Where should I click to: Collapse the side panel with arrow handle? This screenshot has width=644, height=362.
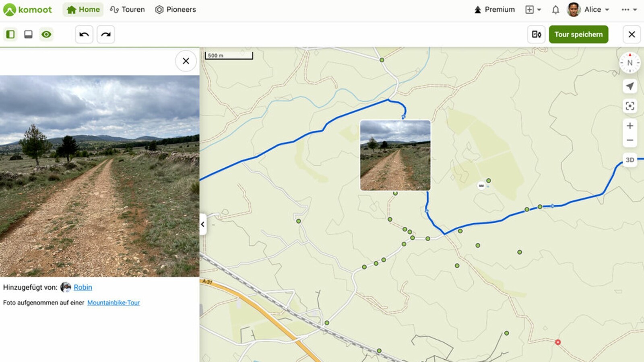[203, 224]
